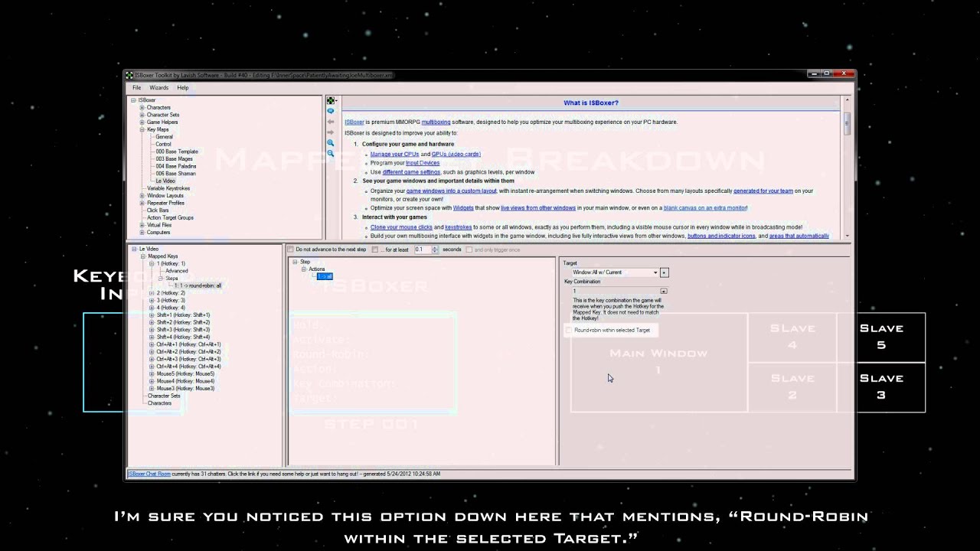Expand the '2 (Hotkey: 2)' mapped key
The width and height of the screenshot is (980, 551).
(152, 293)
